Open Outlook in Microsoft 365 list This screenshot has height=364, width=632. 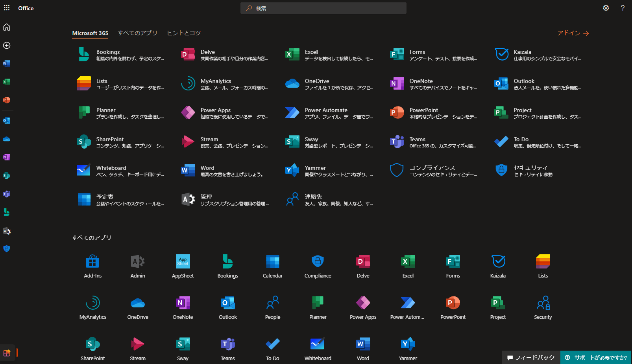coord(538,84)
